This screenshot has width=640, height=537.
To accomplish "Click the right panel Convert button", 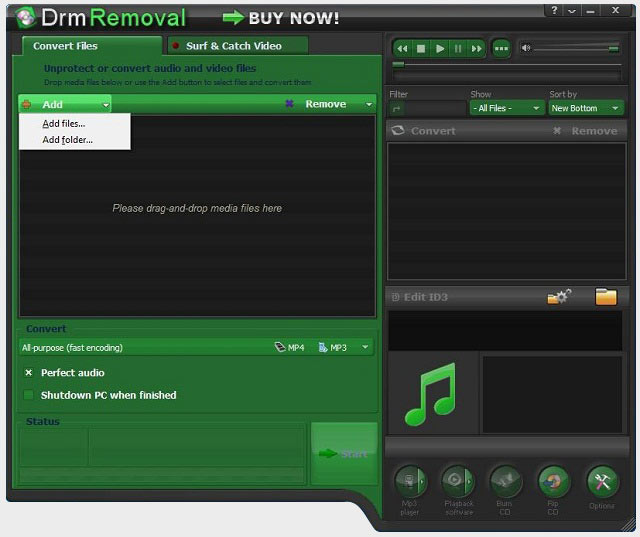I will click(x=423, y=131).
